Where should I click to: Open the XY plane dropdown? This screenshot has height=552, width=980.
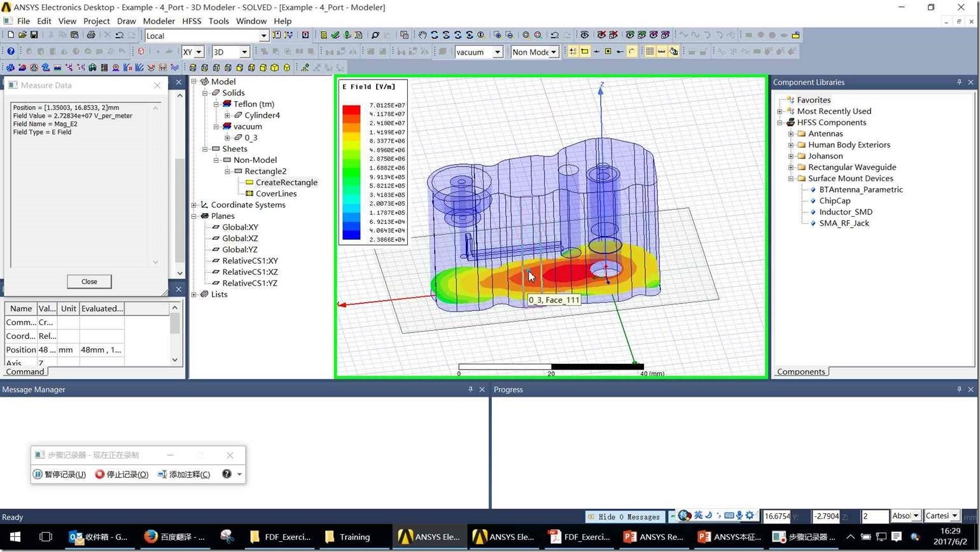[x=199, y=52]
